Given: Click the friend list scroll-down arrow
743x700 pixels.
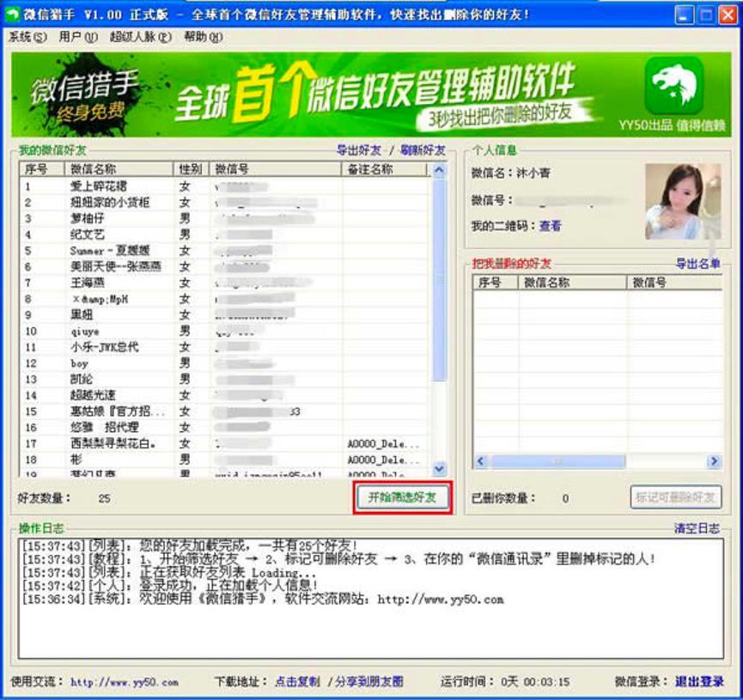Looking at the screenshot, I should pyautogui.click(x=439, y=469).
